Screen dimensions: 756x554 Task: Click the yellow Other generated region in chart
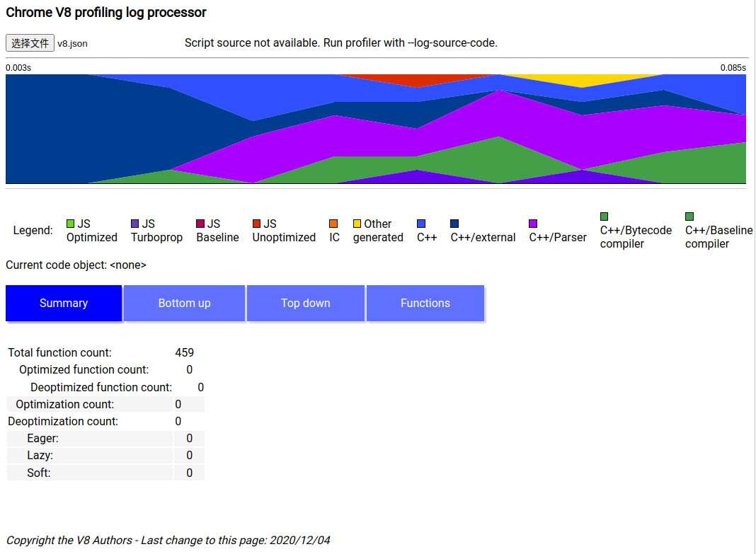580,80
